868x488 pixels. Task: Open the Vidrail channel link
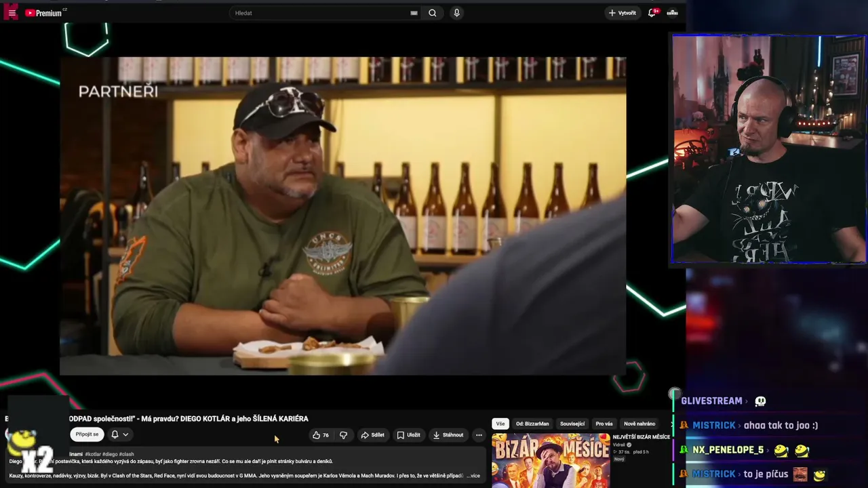(619, 445)
